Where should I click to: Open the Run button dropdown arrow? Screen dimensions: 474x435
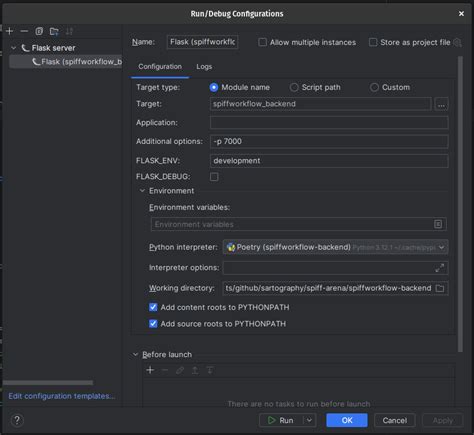[309, 420]
